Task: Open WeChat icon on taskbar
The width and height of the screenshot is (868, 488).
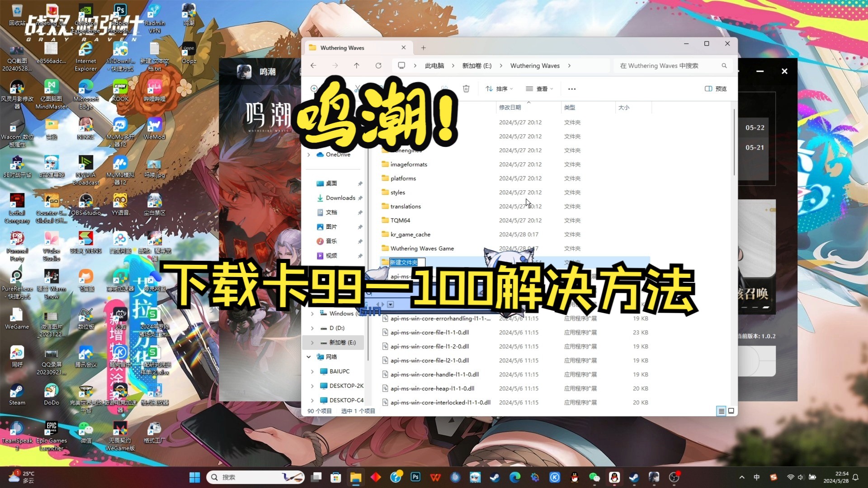Action: pos(594,477)
